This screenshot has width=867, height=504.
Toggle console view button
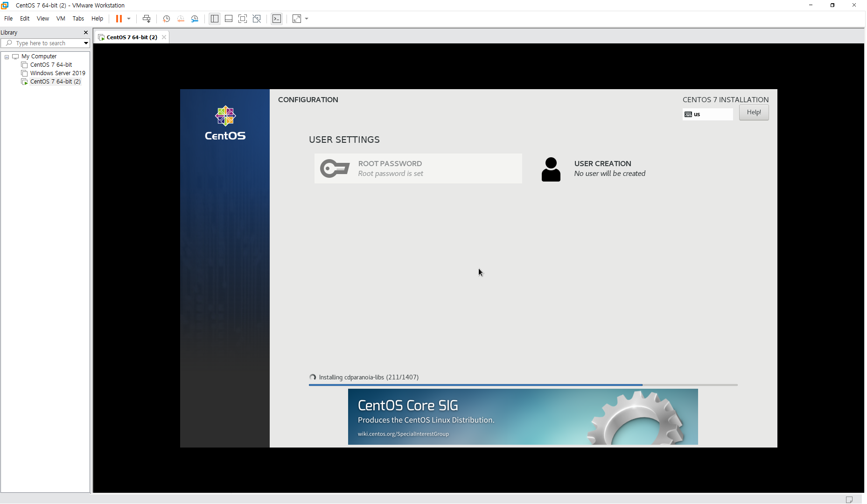(x=277, y=19)
